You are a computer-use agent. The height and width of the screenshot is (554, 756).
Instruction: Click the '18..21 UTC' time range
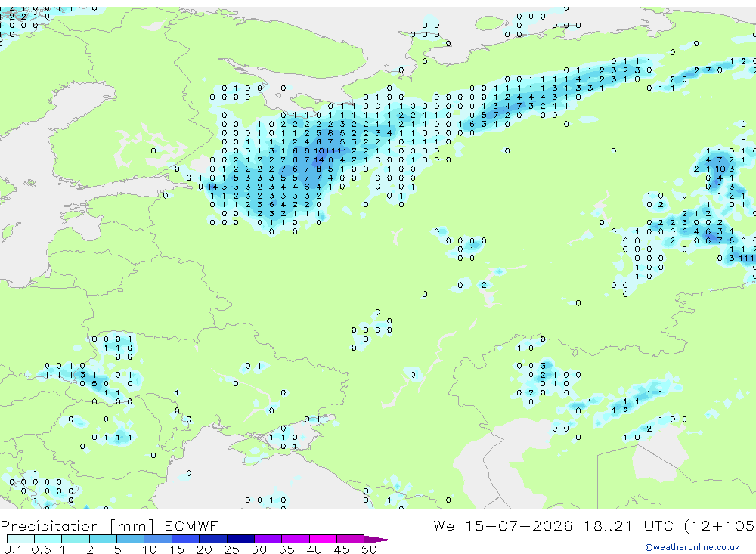click(x=630, y=525)
